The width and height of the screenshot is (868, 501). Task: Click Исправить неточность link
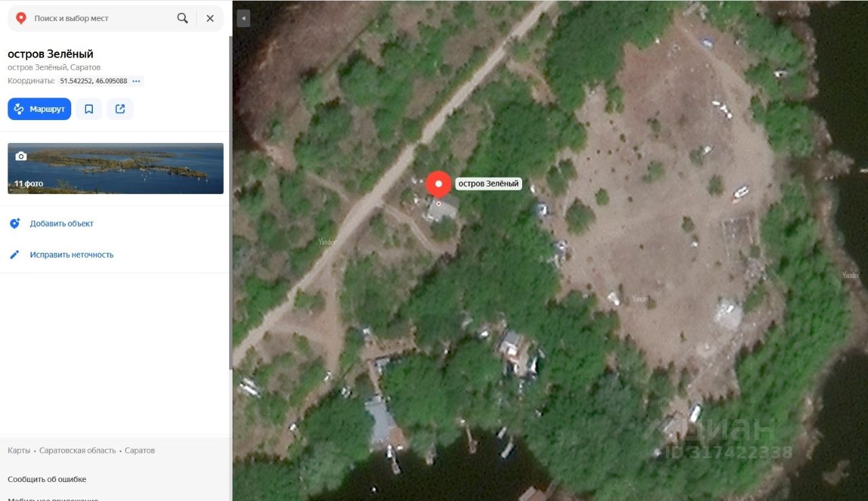72,255
